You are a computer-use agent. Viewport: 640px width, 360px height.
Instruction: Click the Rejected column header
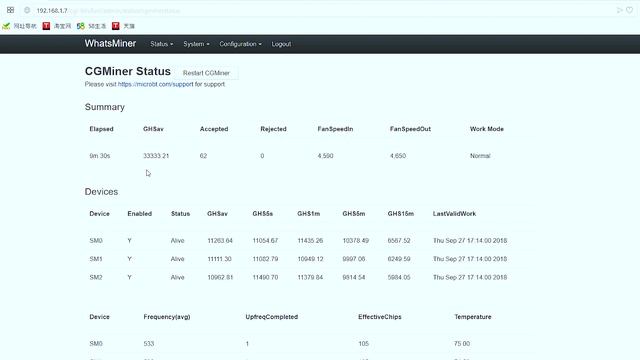tap(273, 129)
